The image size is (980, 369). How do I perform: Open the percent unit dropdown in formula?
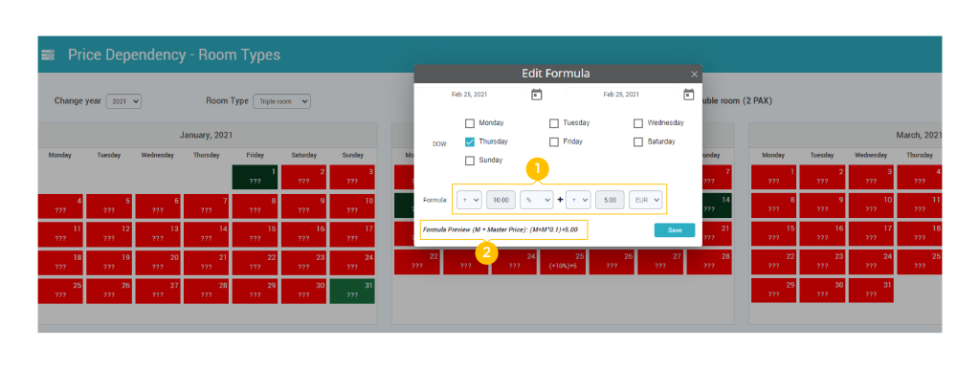536,200
